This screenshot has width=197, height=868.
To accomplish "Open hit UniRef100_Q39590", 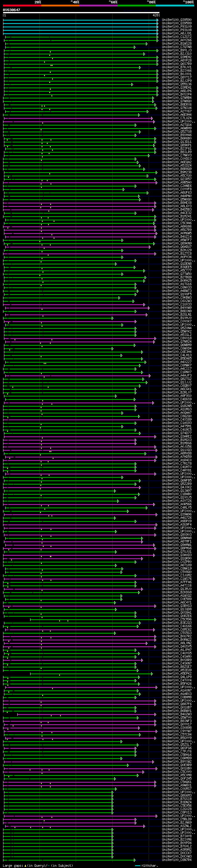I will tap(177, 20).
